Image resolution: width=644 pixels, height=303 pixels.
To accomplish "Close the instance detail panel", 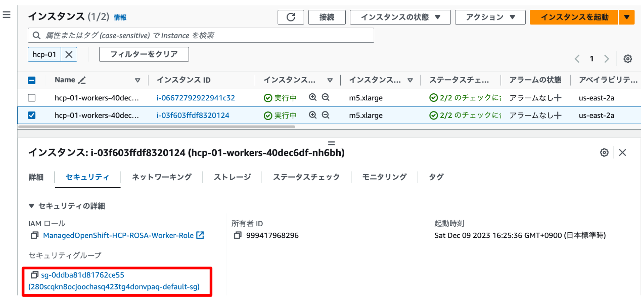I will coord(622,152).
